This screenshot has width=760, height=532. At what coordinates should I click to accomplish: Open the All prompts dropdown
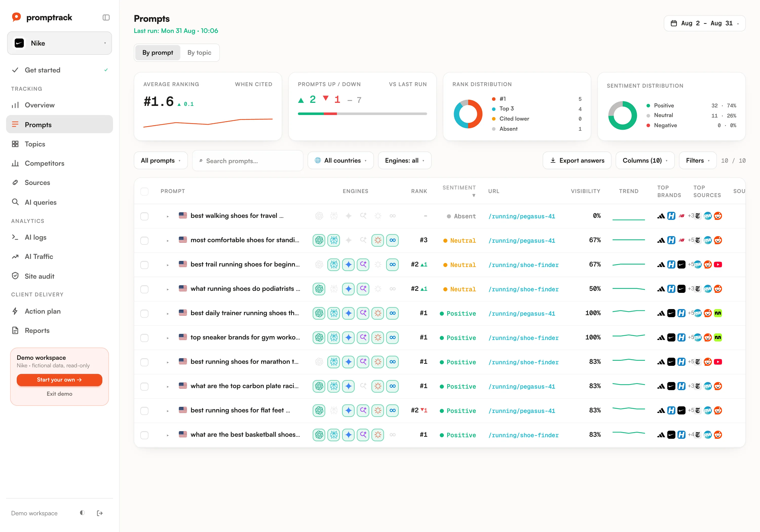[x=161, y=161]
